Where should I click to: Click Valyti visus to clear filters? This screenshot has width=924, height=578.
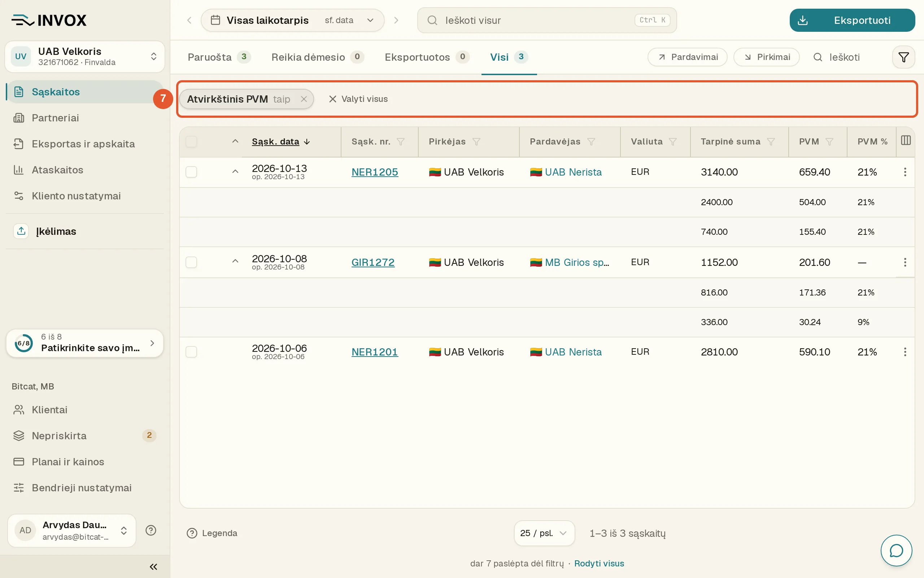[x=358, y=99]
